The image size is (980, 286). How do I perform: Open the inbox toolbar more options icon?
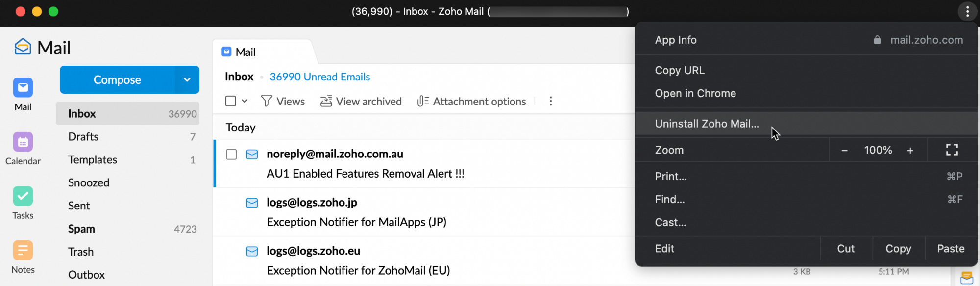click(x=551, y=101)
